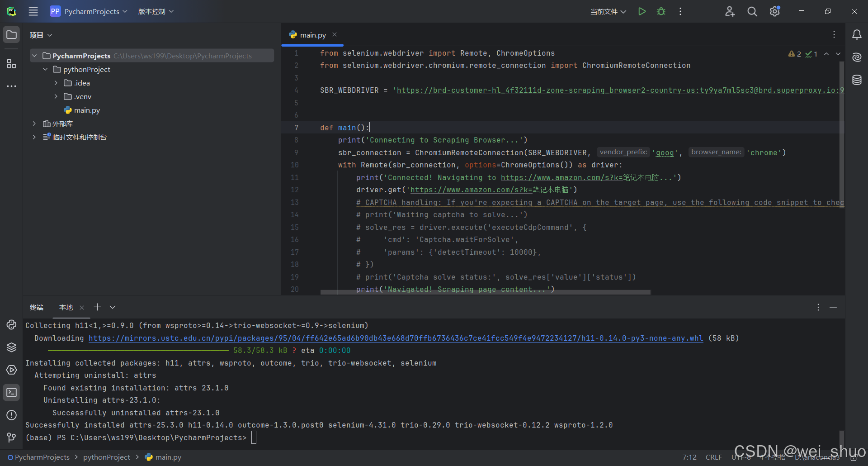Open the Notifications bell
The width and height of the screenshot is (868, 466).
[x=857, y=35]
